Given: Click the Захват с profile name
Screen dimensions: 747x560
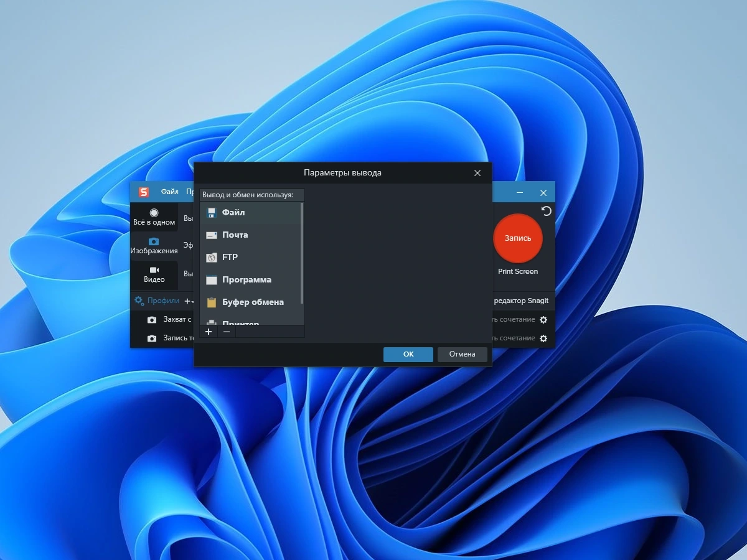Looking at the screenshot, I should pos(177,319).
